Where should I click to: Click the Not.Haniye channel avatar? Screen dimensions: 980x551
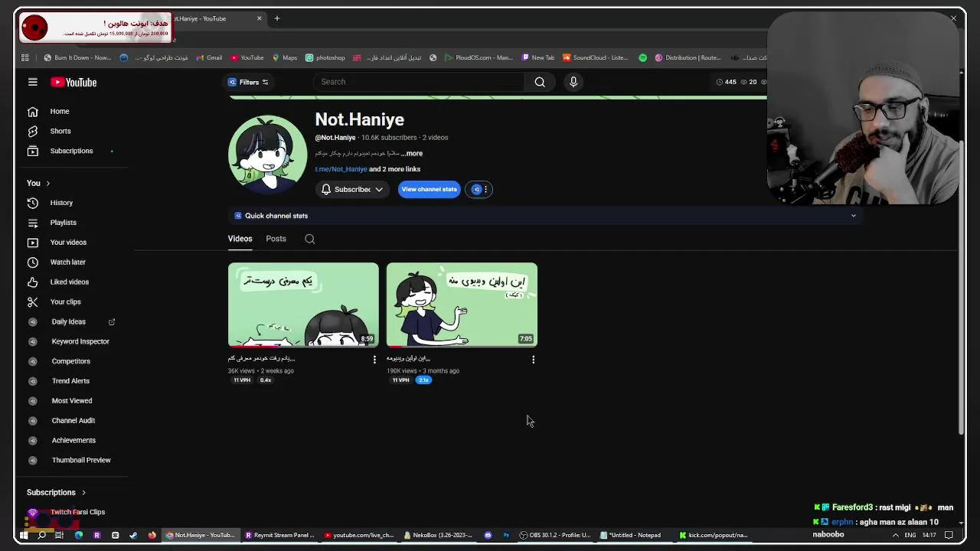(x=267, y=154)
